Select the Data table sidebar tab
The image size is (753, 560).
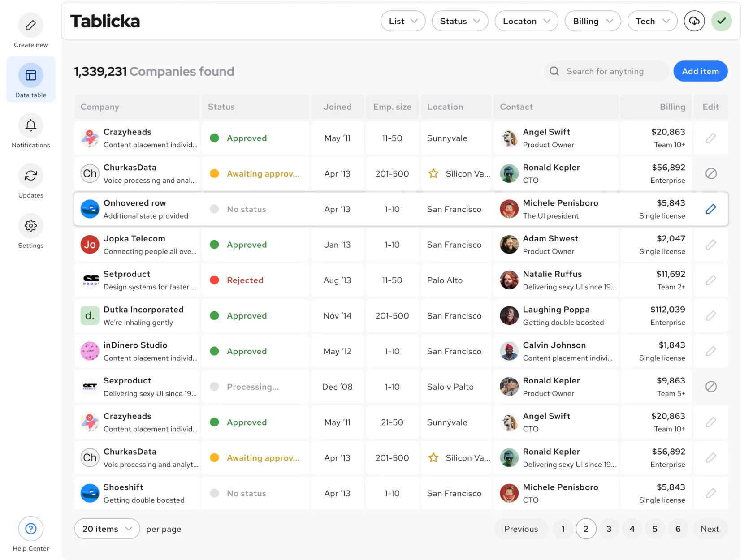[30, 80]
